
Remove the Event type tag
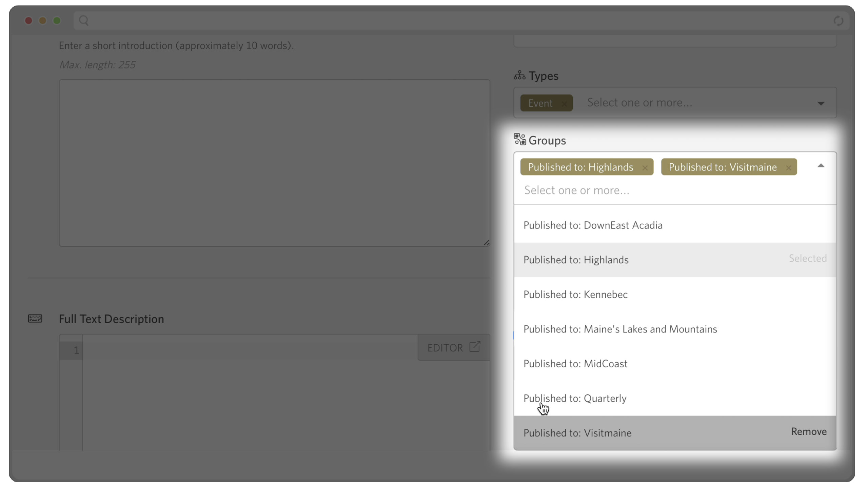(x=564, y=103)
